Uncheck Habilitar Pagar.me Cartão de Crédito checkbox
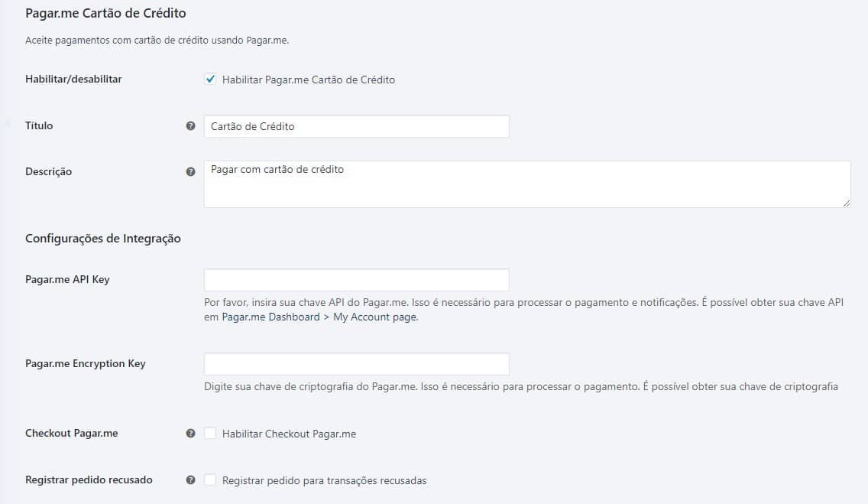The width and height of the screenshot is (868, 504). (x=210, y=80)
